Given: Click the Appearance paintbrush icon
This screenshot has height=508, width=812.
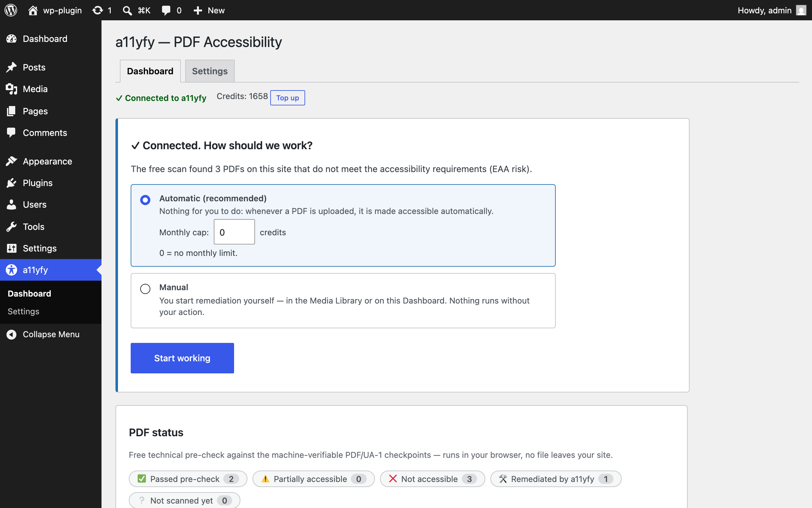Looking at the screenshot, I should (11, 161).
